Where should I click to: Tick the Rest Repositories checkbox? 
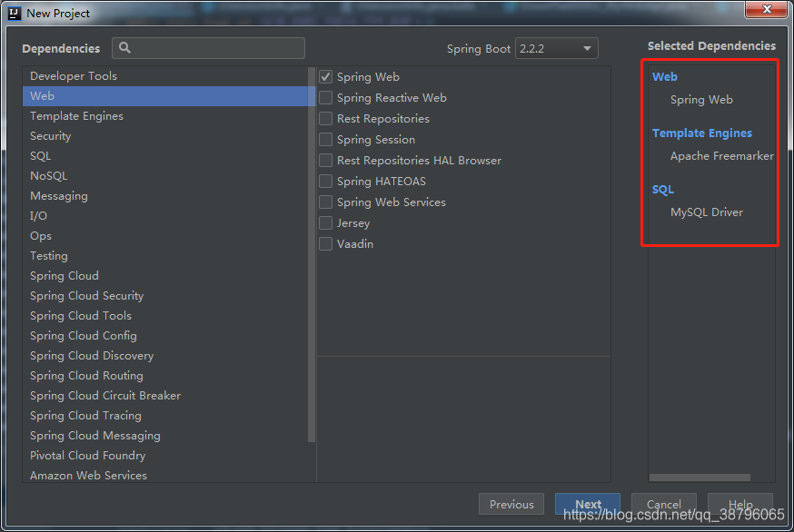pyautogui.click(x=325, y=118)
